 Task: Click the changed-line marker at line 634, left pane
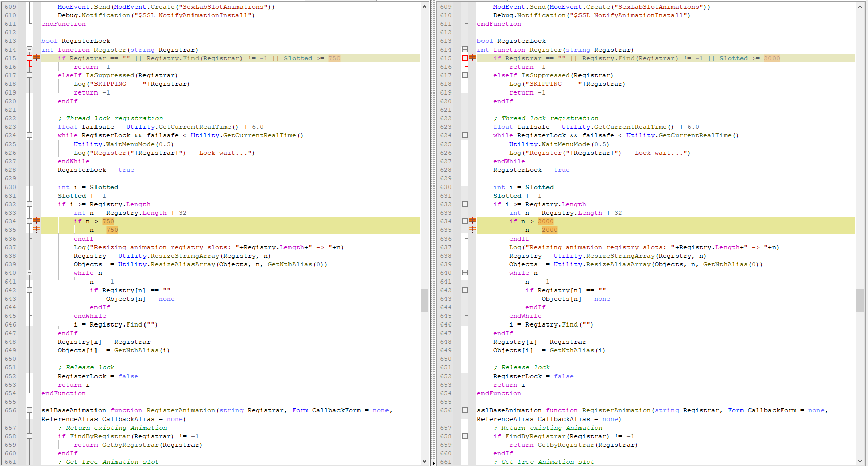point(37,221)
